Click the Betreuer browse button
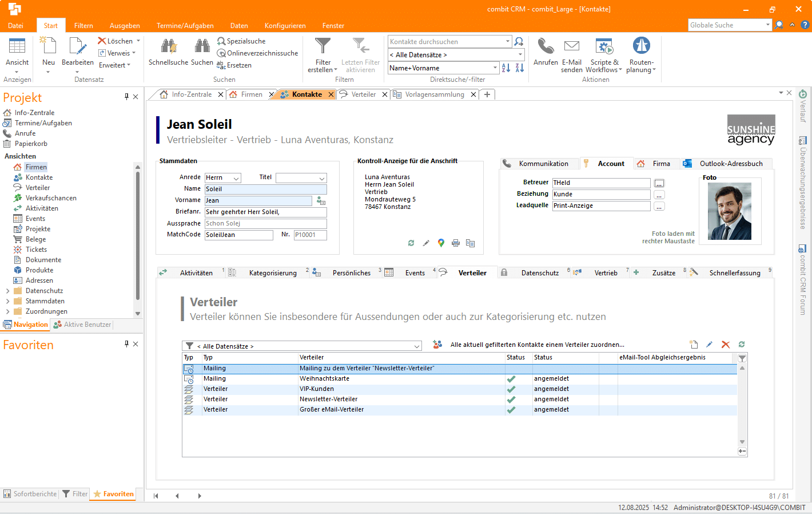Image resolution: width=812 pixels, height=514 pixels. click(x=659, y=183)
